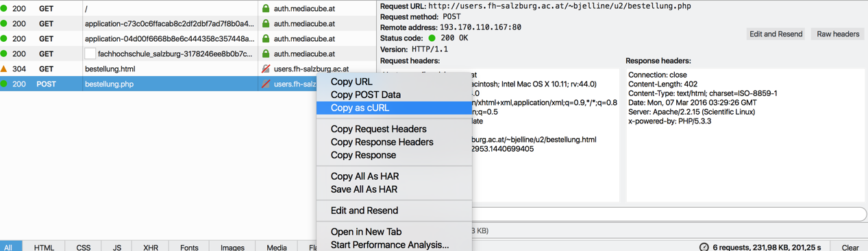The image size is (868, 251).
Task: Click orange warning triangle for 304 status
Action: (x=4, y=69)
